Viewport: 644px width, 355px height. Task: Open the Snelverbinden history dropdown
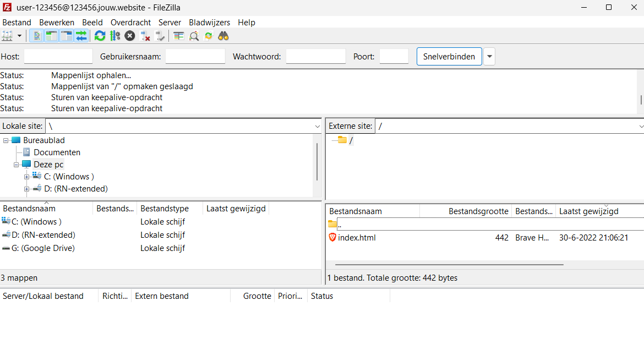[x=489, y=57]
